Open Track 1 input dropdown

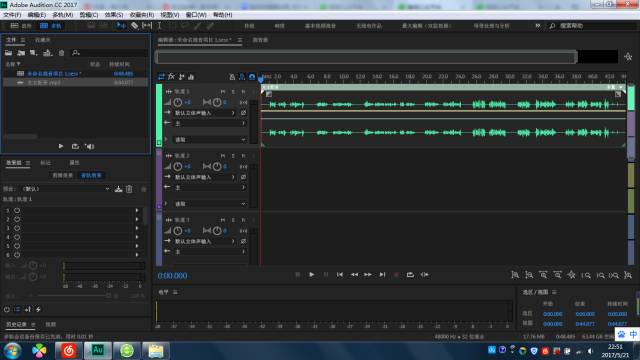click(x=205, y=113)
